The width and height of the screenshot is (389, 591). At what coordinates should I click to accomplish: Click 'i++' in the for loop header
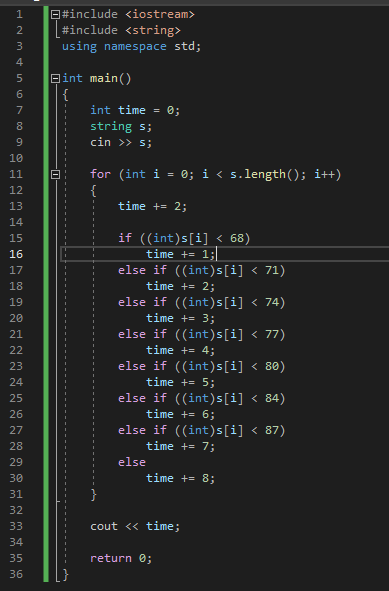pos(324,174)
